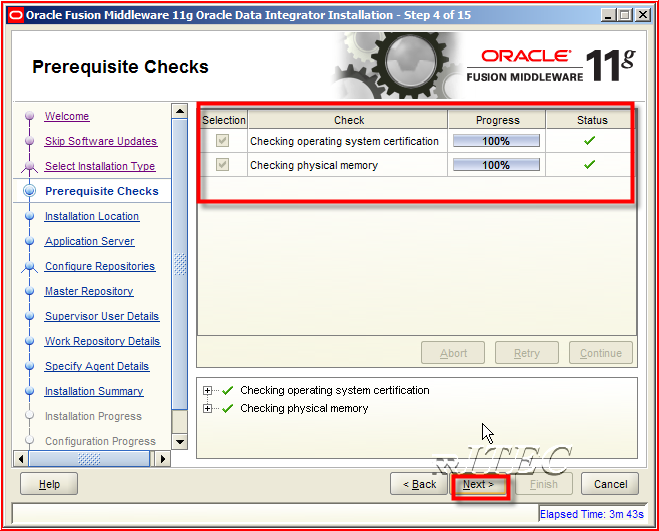
Task: Click the Skip Software Updates step bullet
Action: coord(29,140)
